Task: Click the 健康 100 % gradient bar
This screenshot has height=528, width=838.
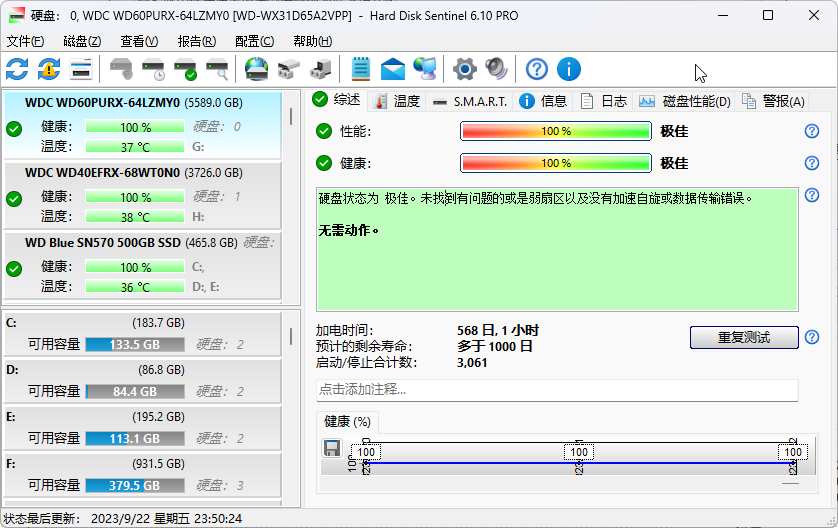Action: point(556,163)
